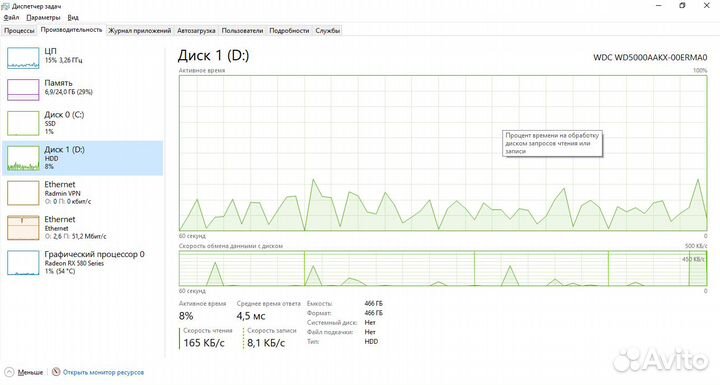Open the Параметры menu
Image resolution: width=720 pixels, height=385 pixels.
(x=43, y=17)
